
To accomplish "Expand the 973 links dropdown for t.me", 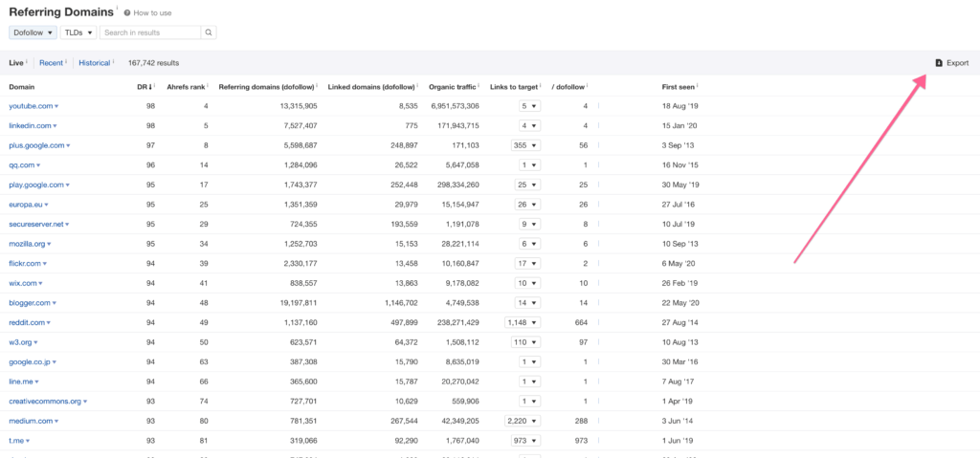I will coord(525,441).
